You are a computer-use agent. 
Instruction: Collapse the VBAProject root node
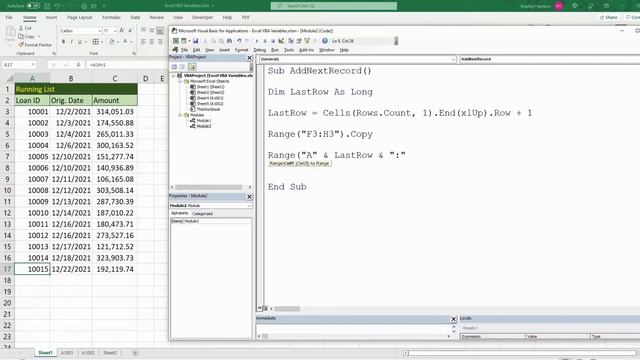(x=173, y=76)
